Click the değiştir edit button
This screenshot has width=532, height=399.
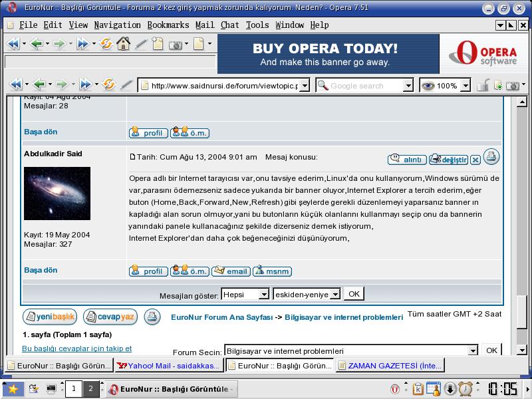(x=448, y=160)
